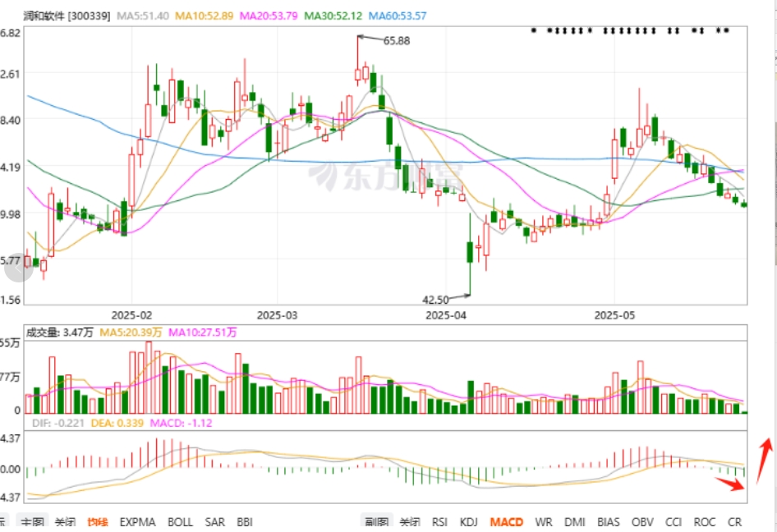
Task: Select the 均线 main chart indicator
Action: click(x=98, y=522)
